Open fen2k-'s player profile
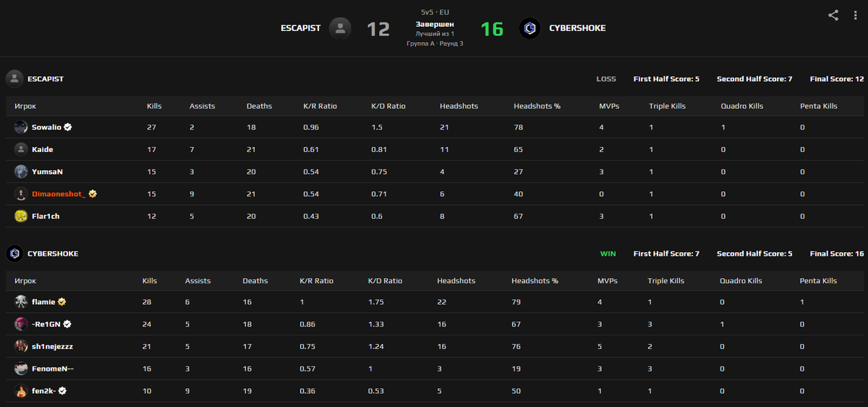868x407 pixels. [x=44, y=390]
